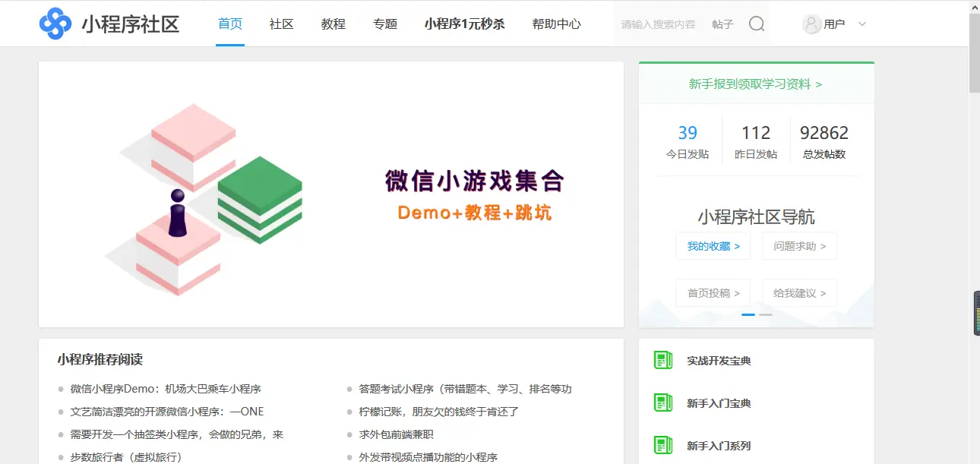The width and height of the screenshot is (980, 464).
Task: Click the 小程序社区 logo icon
Action: (x=55, y=24)
